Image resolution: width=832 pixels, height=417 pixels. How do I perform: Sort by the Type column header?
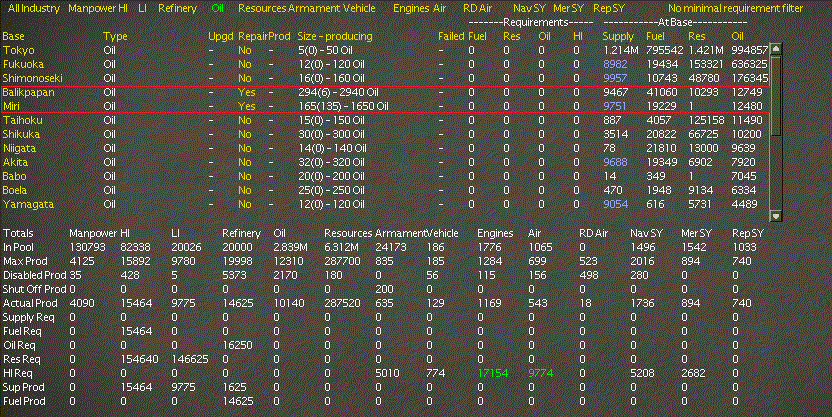click(115, 36)
